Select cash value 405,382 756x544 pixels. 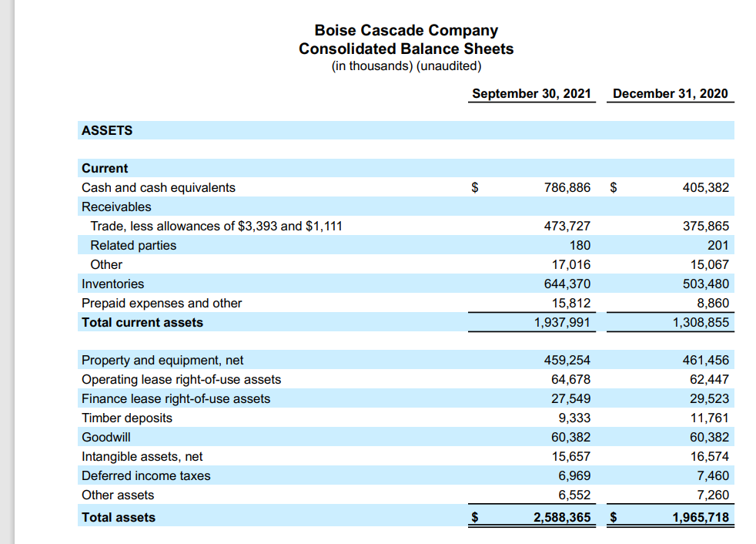point(706,187)
